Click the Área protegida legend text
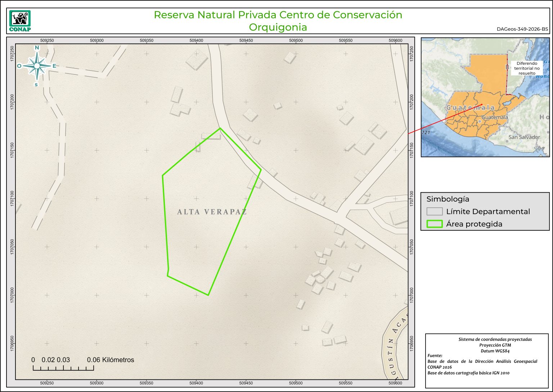553x392 pixels. (x=474, y=224)
